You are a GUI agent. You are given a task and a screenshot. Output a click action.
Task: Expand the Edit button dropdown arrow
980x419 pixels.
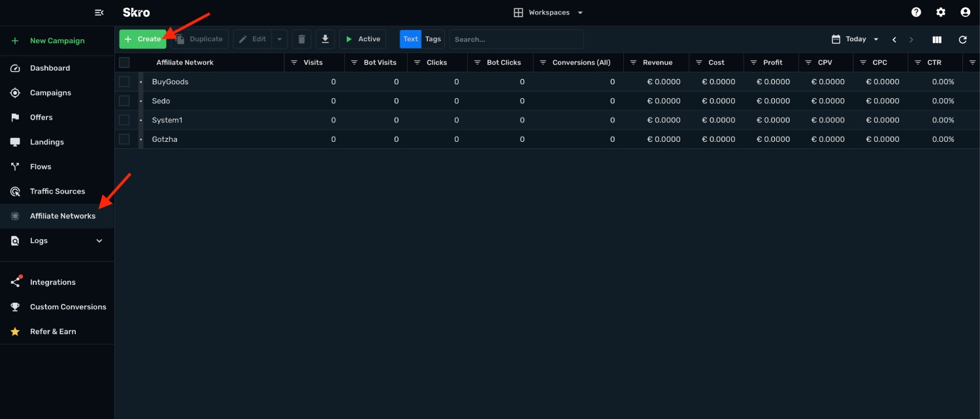[x=280, y=39]
